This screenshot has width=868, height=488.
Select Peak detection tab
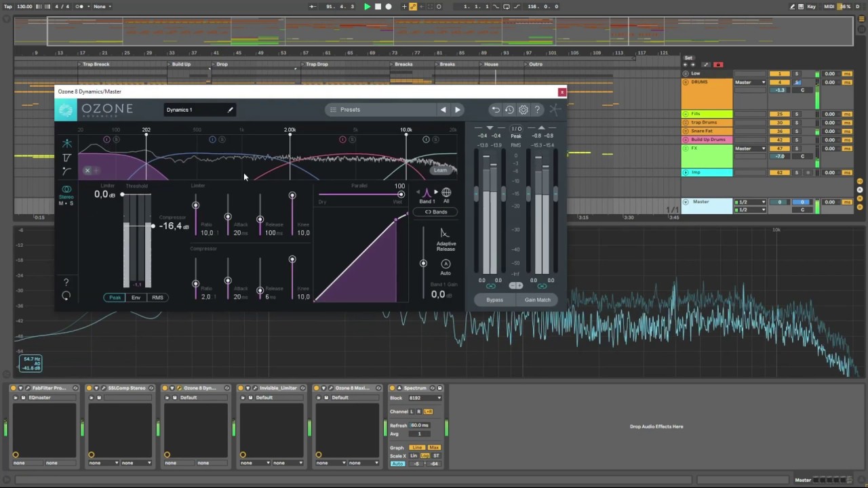[115, 298]
